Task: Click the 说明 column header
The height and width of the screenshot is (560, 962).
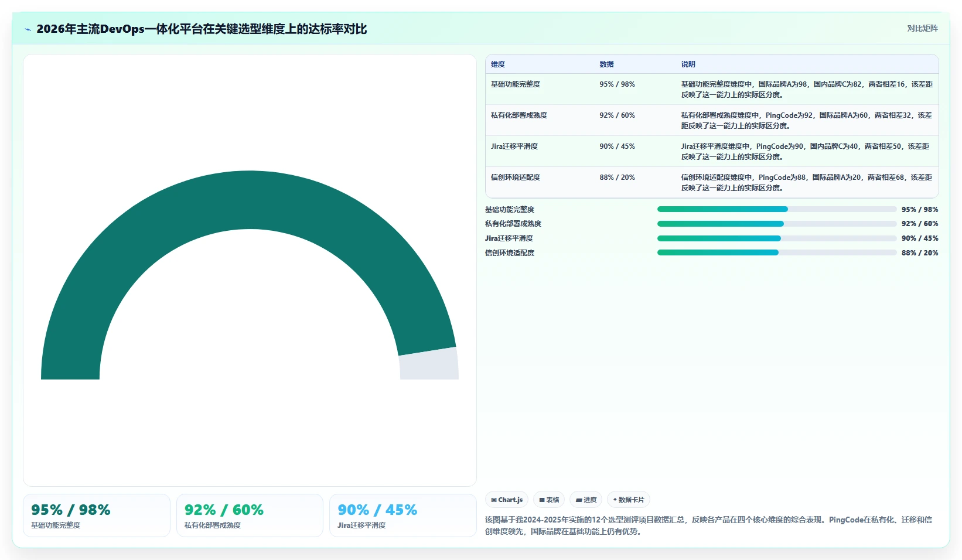Action: pos(688,64)
